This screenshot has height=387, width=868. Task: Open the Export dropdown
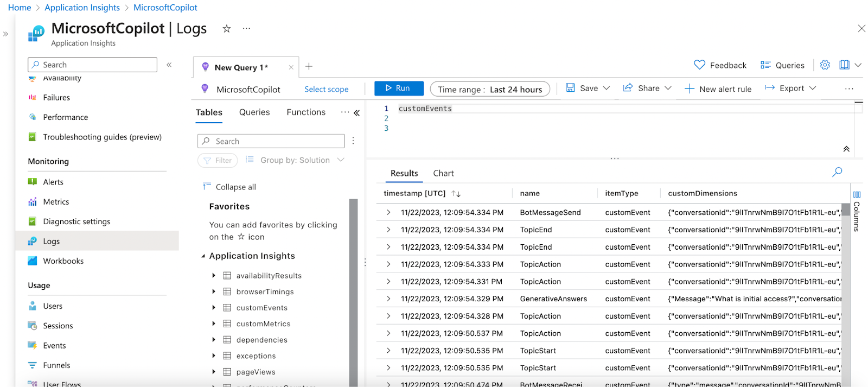coord(790,88)
